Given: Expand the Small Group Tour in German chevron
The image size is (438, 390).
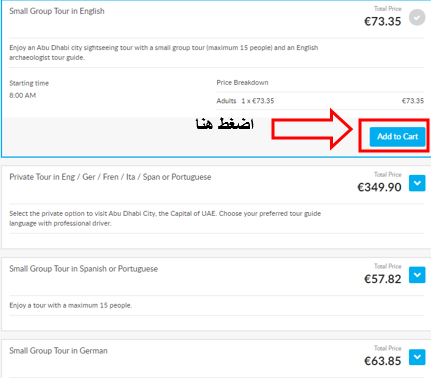Looking at the screenshot, I should 417,357.
